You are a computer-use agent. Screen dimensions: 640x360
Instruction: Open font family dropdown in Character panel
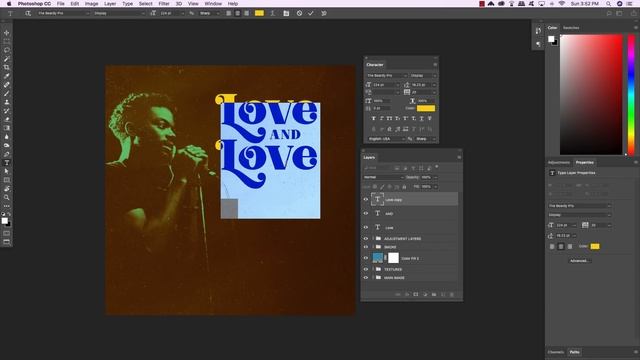[386, 76]
